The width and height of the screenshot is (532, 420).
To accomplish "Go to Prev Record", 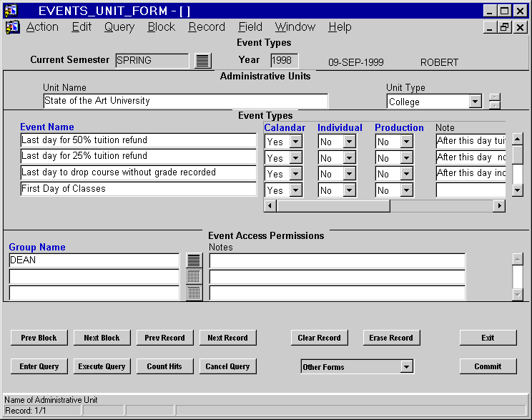I will click(x=165, y=338).
